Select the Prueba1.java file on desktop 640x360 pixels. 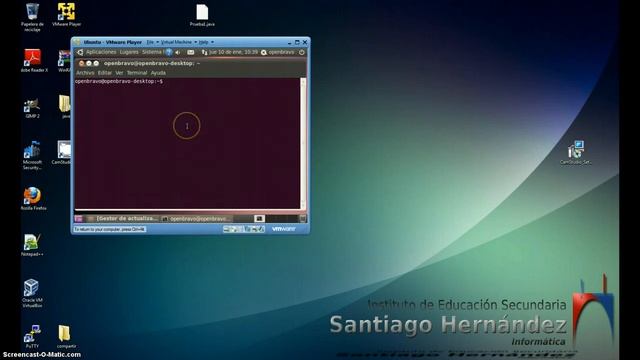click(x=202, y=16)
